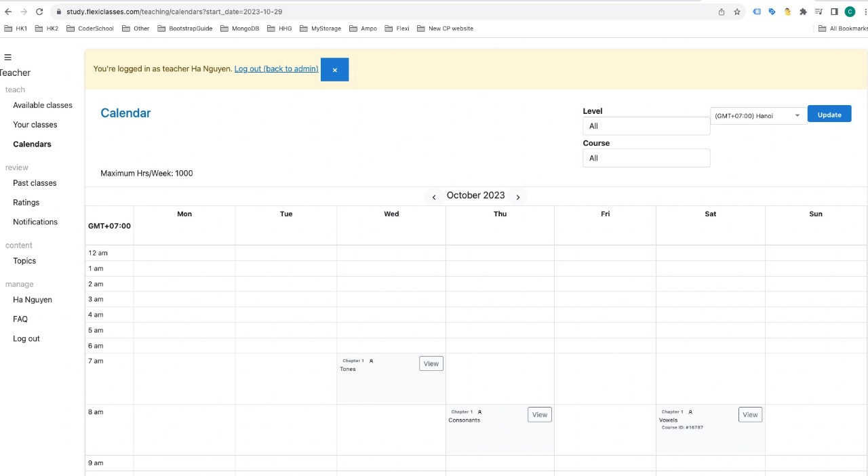Click the browser reload icon
The image size is (868, 476).
click(39, 12)
